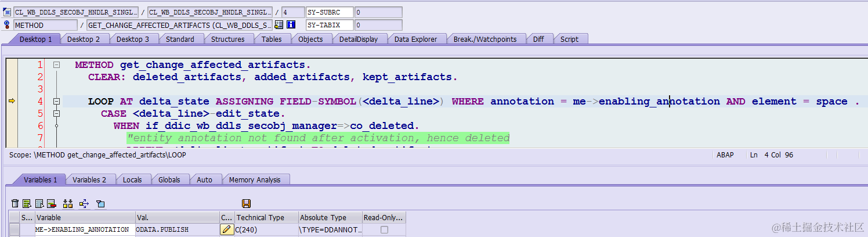Click the METHOD event type field
The image size is (868, 237).
point(45,25)
